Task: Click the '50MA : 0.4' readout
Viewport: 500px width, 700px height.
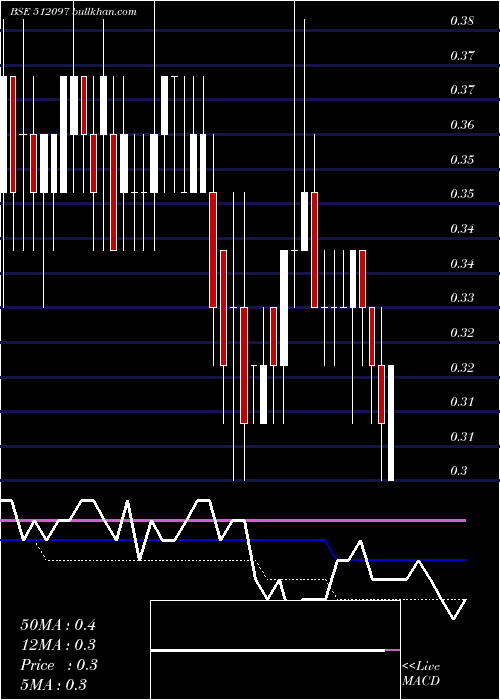Action: click(x=58, y=625)
